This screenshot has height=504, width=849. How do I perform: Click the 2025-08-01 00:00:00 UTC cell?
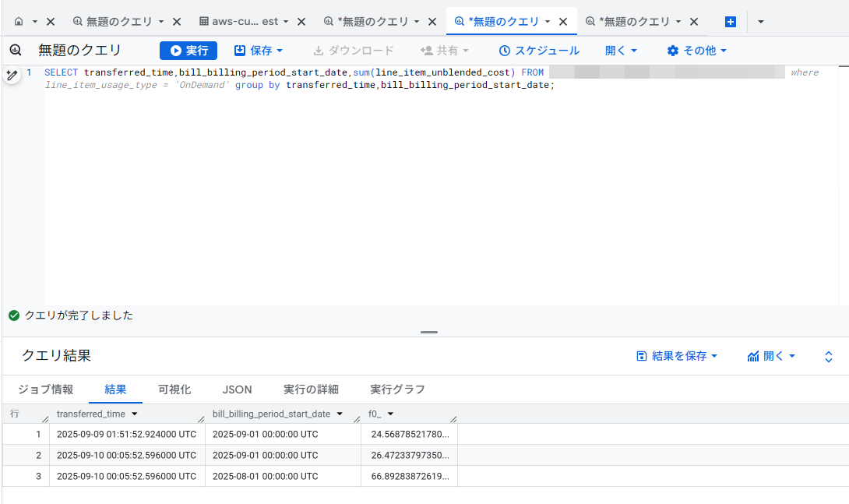283,477
